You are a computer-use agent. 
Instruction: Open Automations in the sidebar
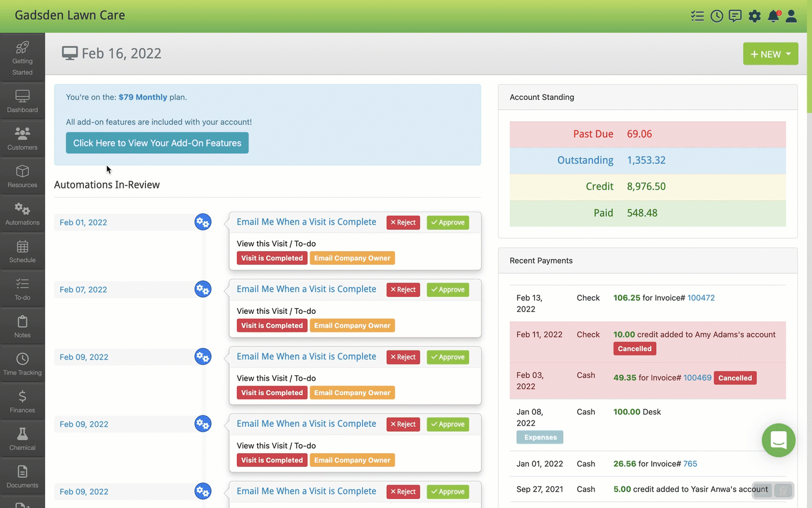point(23,213)
